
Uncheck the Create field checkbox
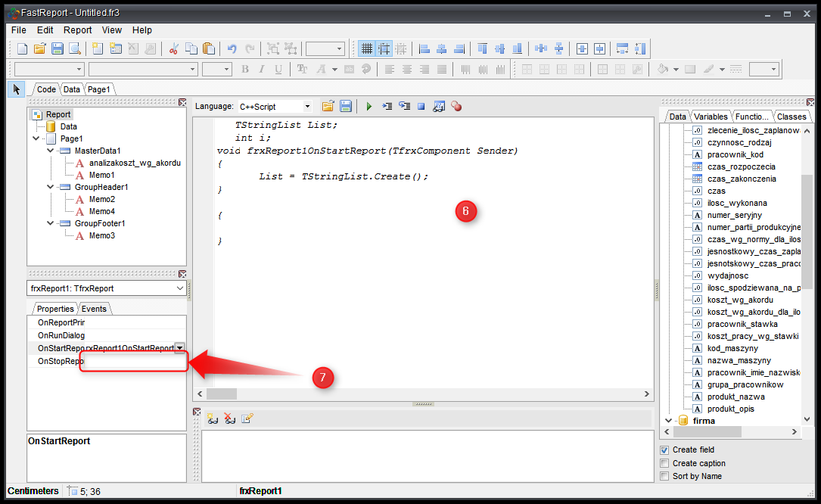pyautogui.click(x=664, y=450)
